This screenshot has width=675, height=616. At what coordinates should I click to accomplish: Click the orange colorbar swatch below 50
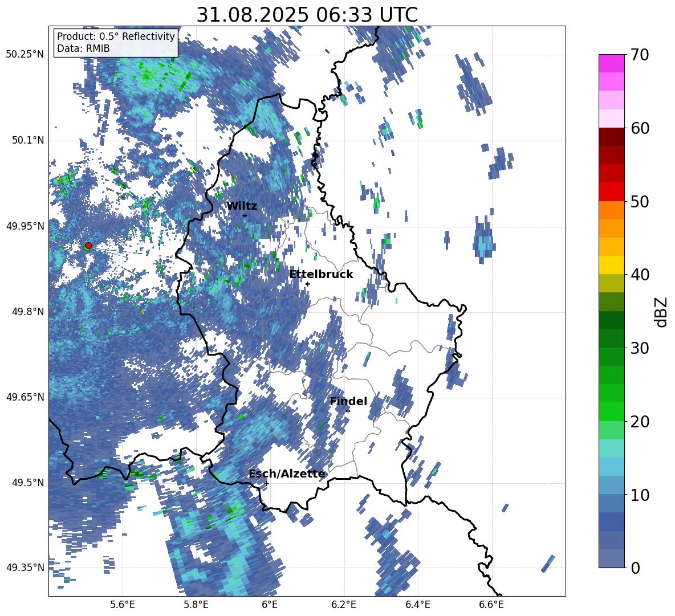click(611, 210)
